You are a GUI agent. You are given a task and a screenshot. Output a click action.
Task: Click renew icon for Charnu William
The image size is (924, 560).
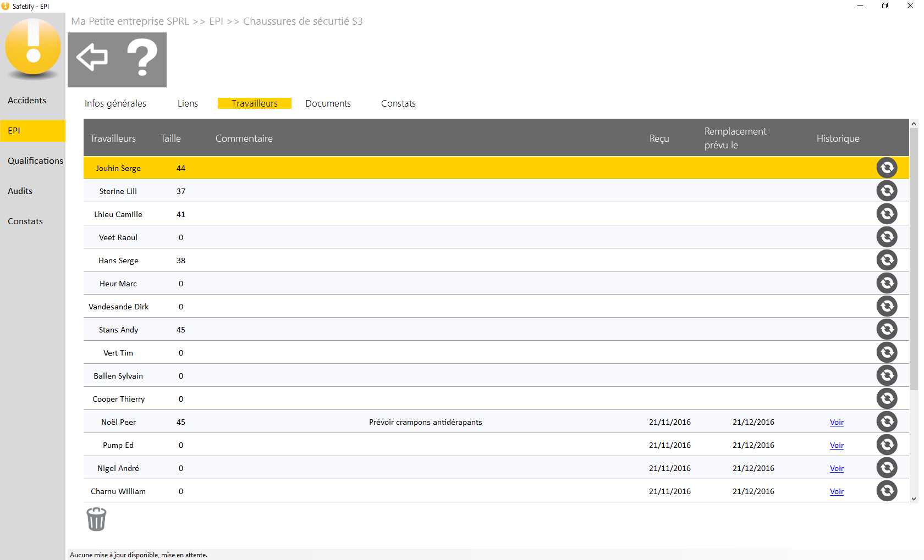(x=887, y=491)
